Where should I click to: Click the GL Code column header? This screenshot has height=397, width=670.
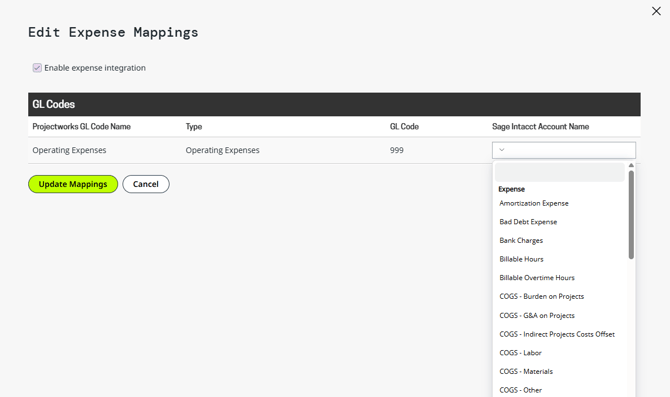pyautogui.click(x=404, y=126)
